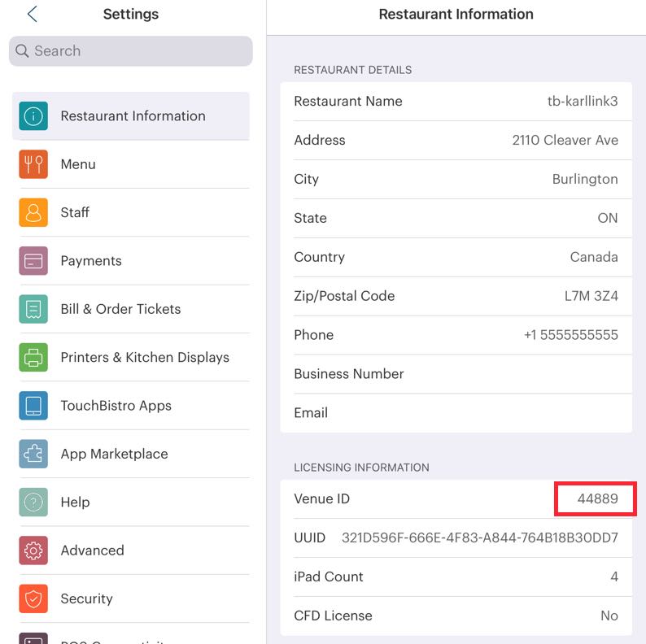
Task: Tap the magnifier icon in search bar
Action: [22, 51]
